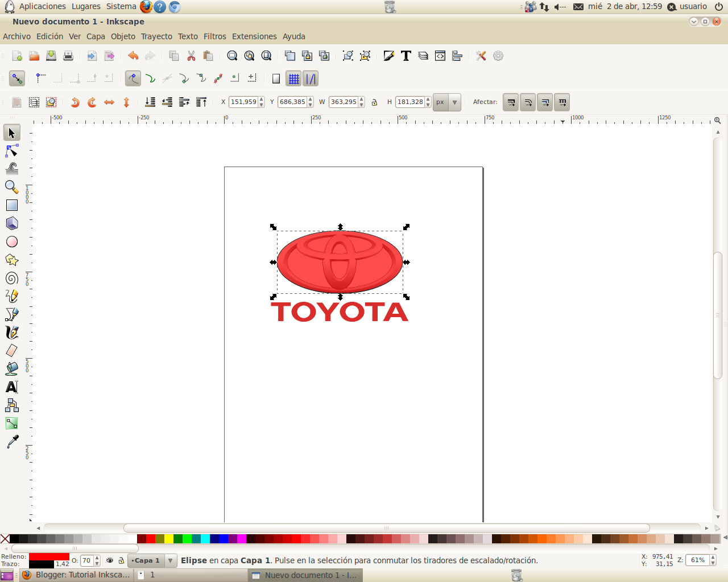728x582 pixels.
Task: Select the Eraser tool
Action: tap(11, 351)
